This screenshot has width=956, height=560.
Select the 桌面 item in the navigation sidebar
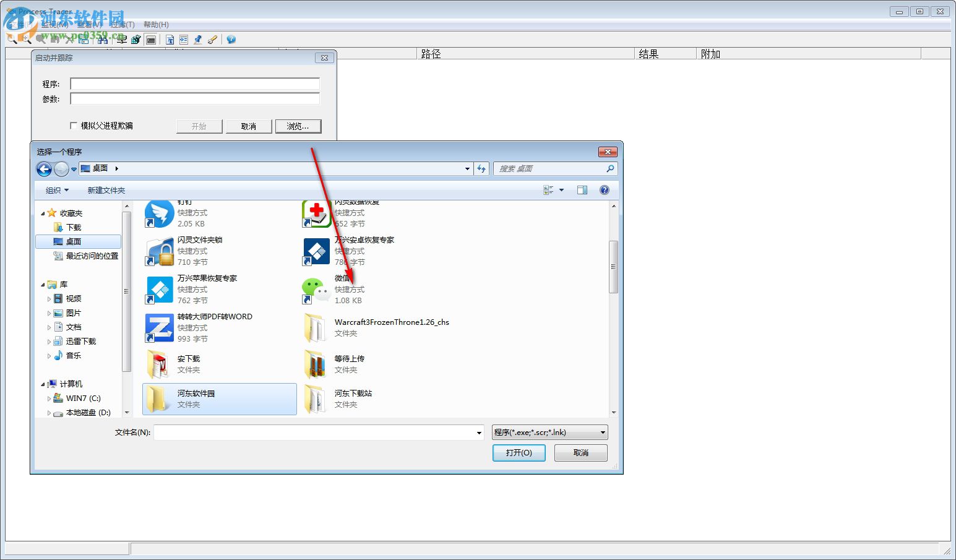click(x=74, y=241)
